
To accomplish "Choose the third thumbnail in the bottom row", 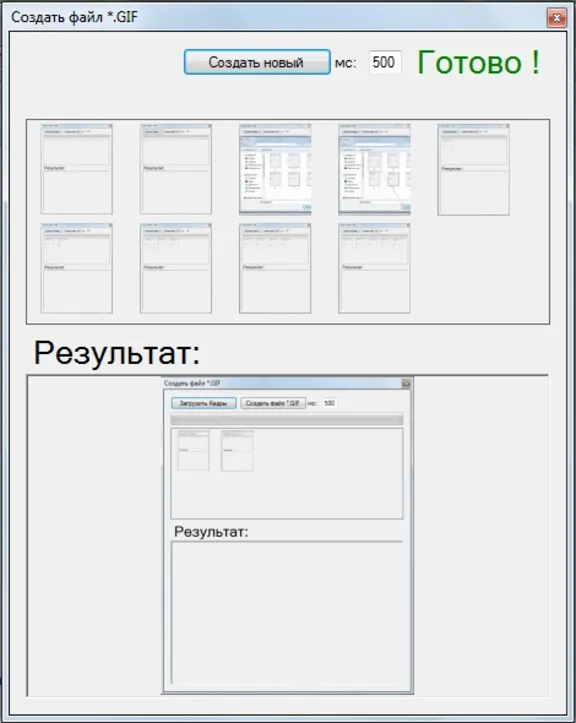I will tap(275, 268).
